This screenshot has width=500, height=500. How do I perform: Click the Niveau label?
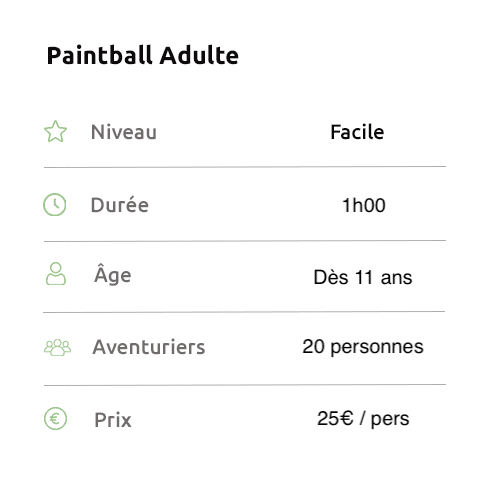124,132
